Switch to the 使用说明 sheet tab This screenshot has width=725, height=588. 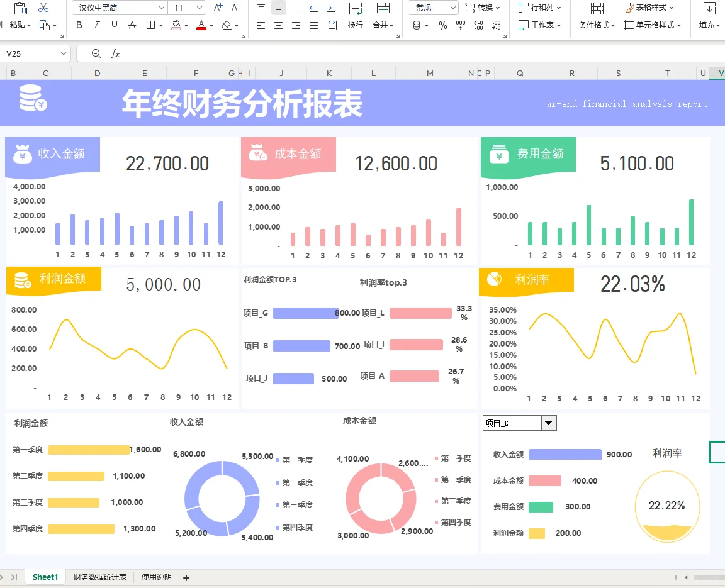click(156, 577)
